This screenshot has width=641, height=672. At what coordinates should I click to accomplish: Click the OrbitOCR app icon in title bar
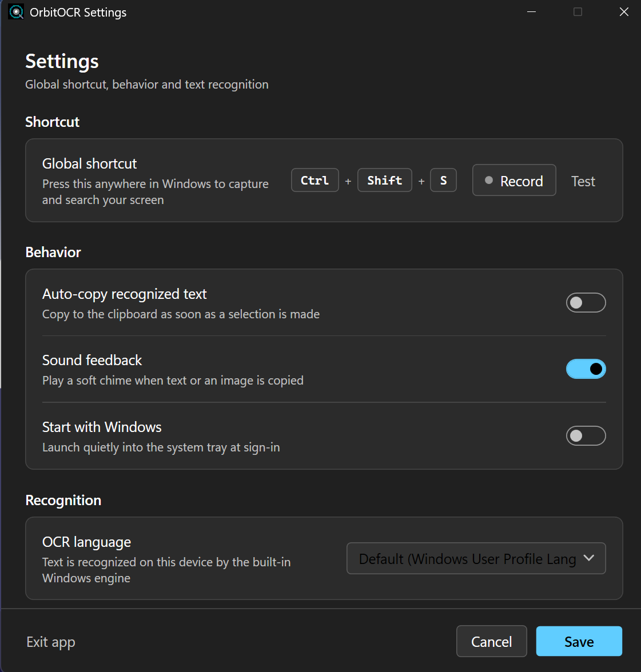pos(16,12)
